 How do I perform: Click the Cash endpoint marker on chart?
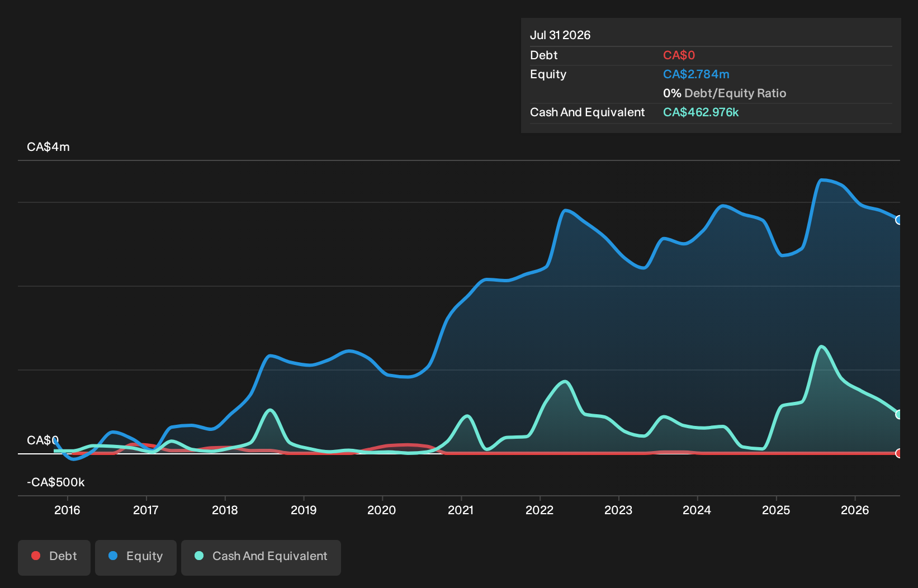899,414
